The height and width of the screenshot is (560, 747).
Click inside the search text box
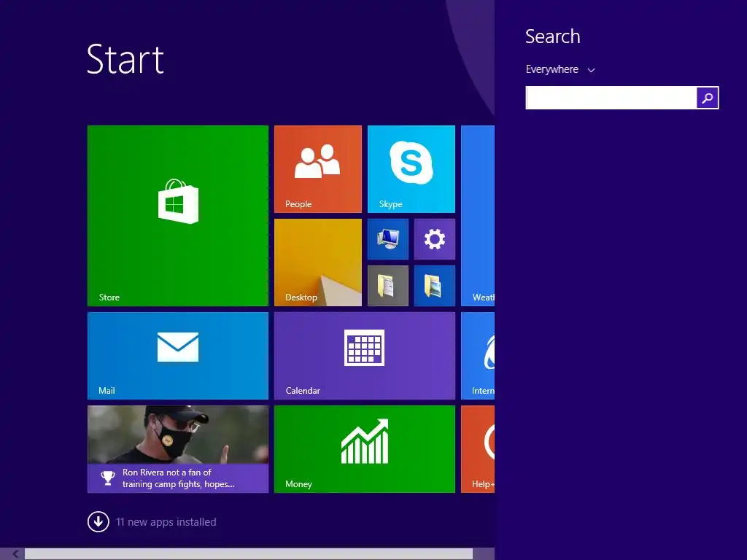click(611, 98)
